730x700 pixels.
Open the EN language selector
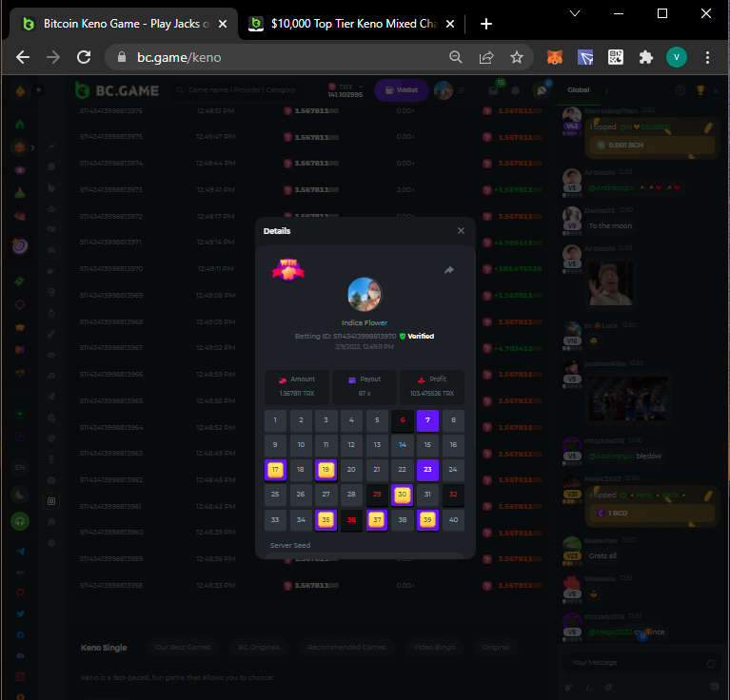pyautogui.click(x=20, y=468)
